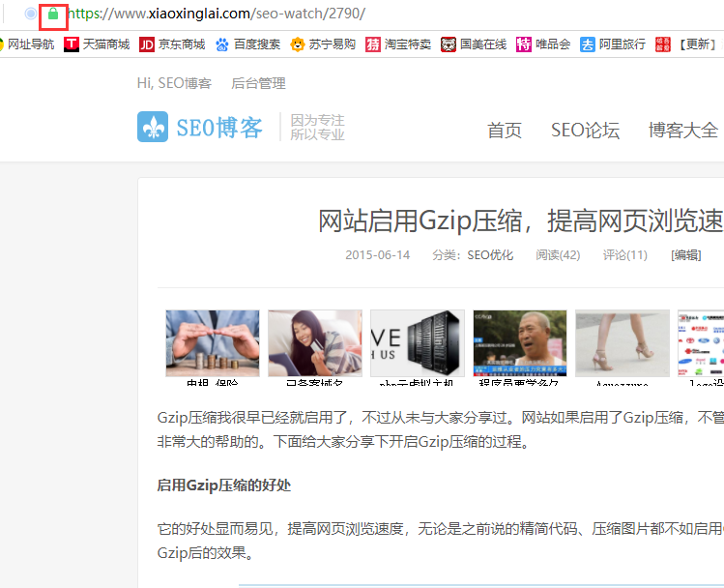Open the 后台管理 admin link
This screenshot has width=724, height=588.
[258, 83]
